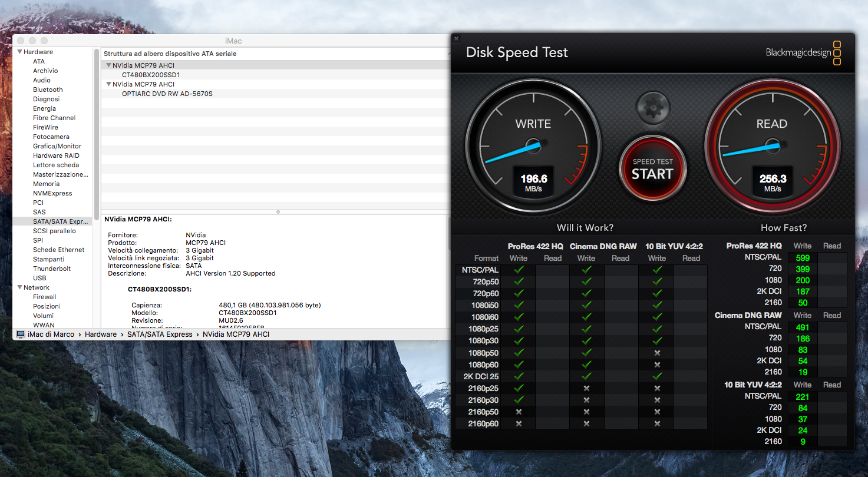Image resolution: width=868 pixels, height=477 pixels.
Task: Click the How Fast? heading
Action: pyautogui.click(x=784, y=228)
